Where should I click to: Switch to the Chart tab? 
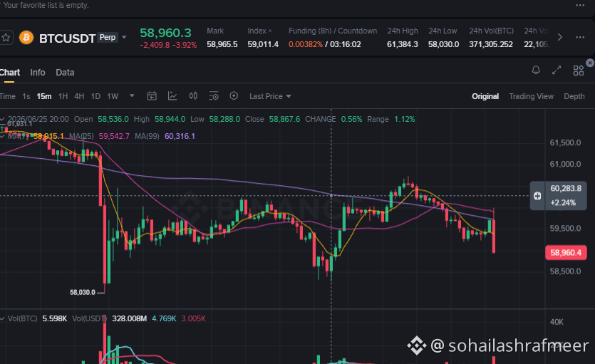coord(10,73)
